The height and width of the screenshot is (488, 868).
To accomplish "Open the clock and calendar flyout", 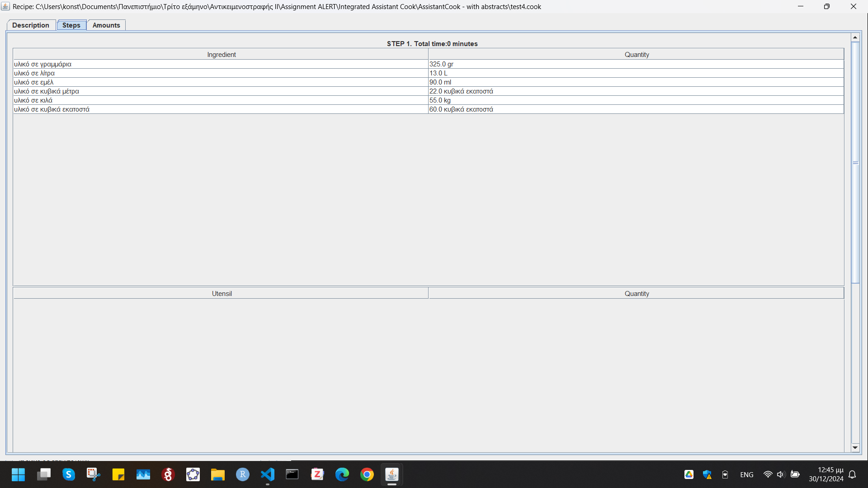I will tap(826, 474).
